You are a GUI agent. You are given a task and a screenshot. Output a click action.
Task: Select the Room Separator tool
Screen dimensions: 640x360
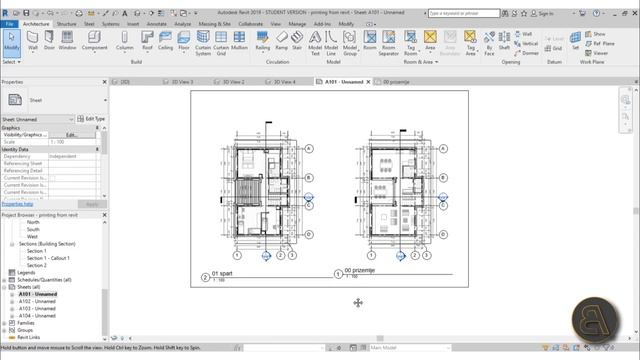point(389,43)
